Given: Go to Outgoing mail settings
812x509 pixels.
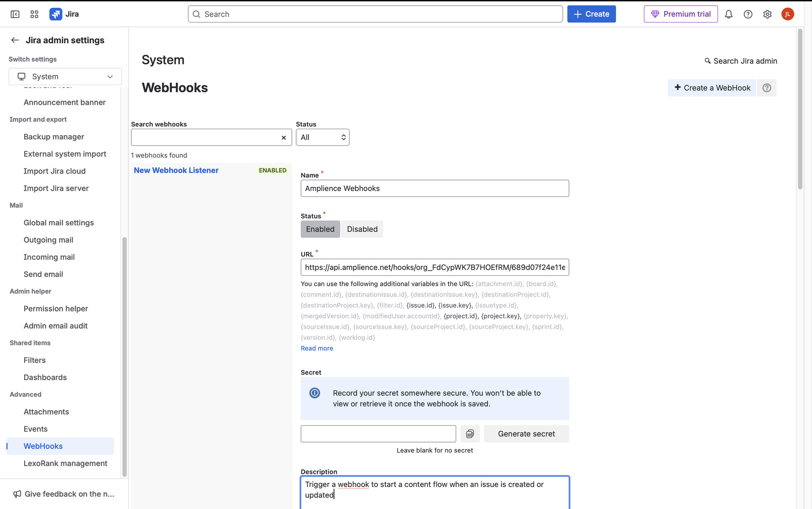Looking at the screenshot, I should [x=48, y=240].
